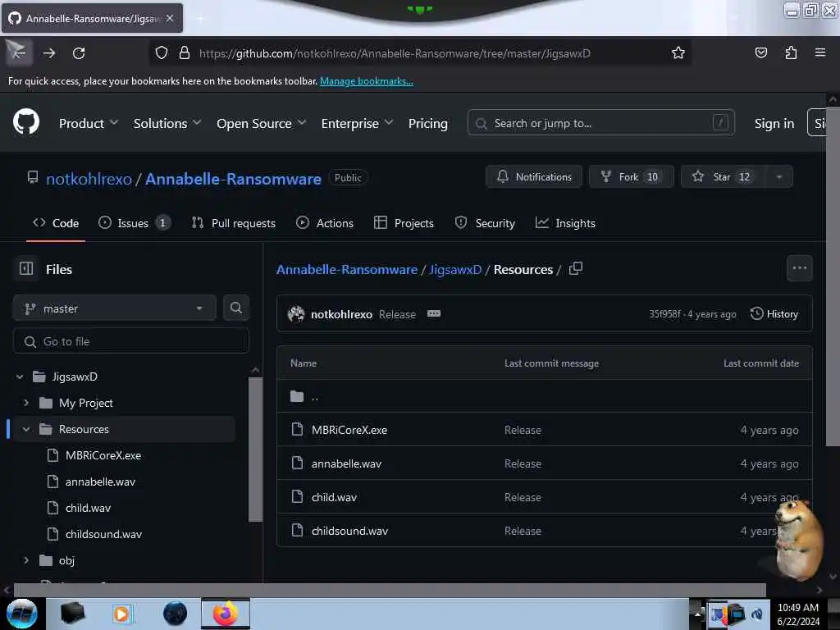
Task: Open the Pull requests tab
Action: click(234, 223)
